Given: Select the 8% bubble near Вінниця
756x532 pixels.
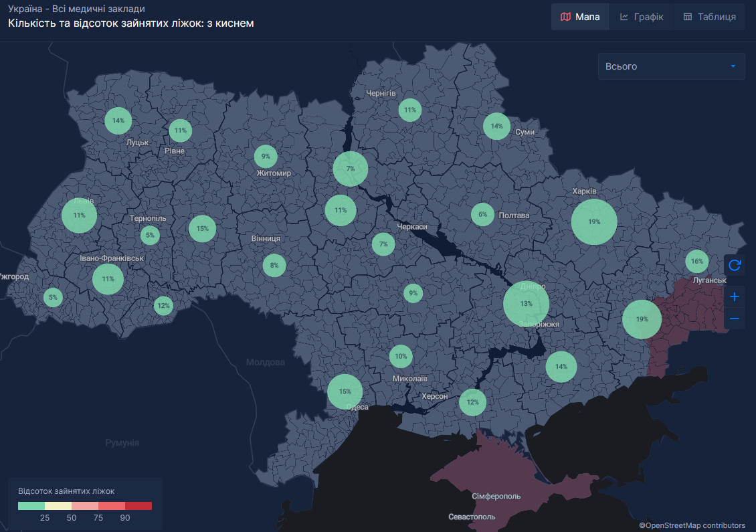Looking at the screenshot, I should (274, 265).
